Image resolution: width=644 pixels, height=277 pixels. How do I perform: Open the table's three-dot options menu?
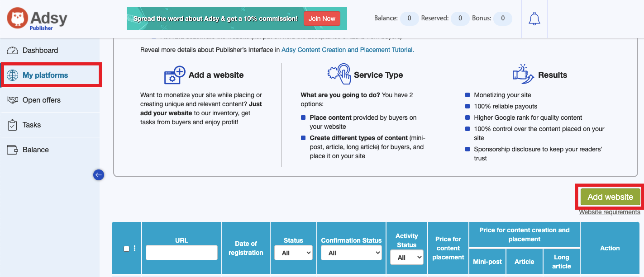tap(134, 248)
